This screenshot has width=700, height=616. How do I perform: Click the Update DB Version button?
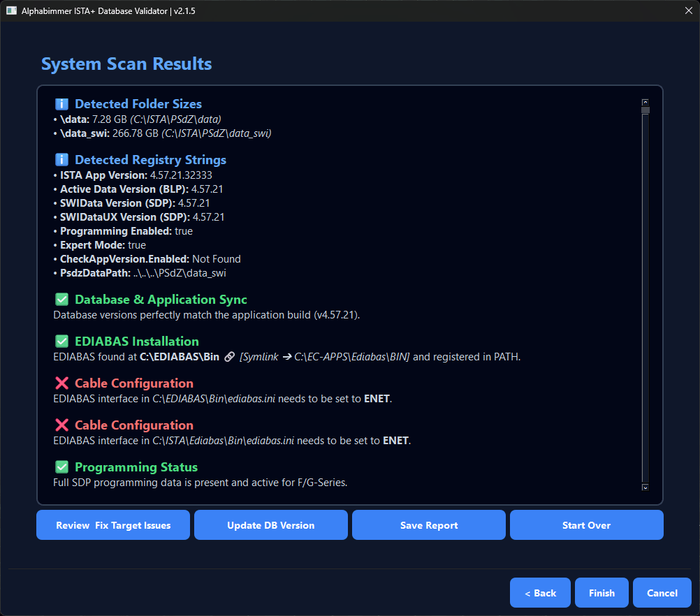(271, 525)
